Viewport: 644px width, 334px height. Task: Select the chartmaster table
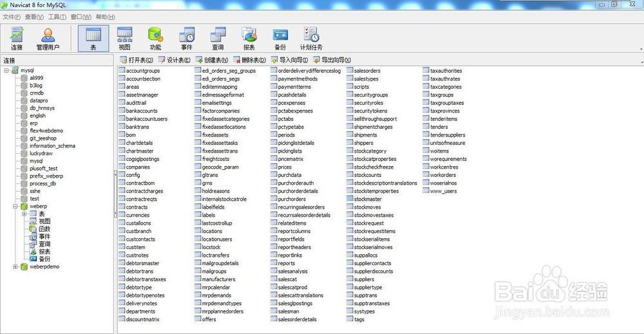140,151
